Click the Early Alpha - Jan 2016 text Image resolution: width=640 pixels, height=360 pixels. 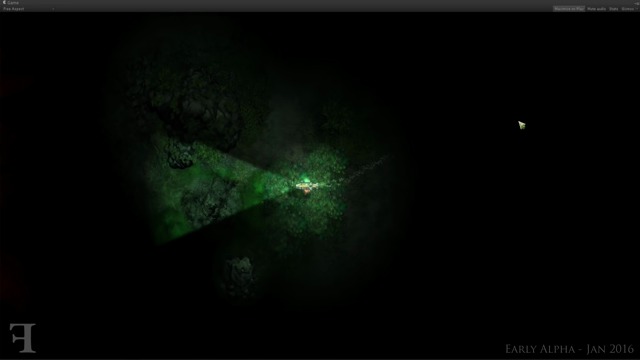click(x=569, y=349)
